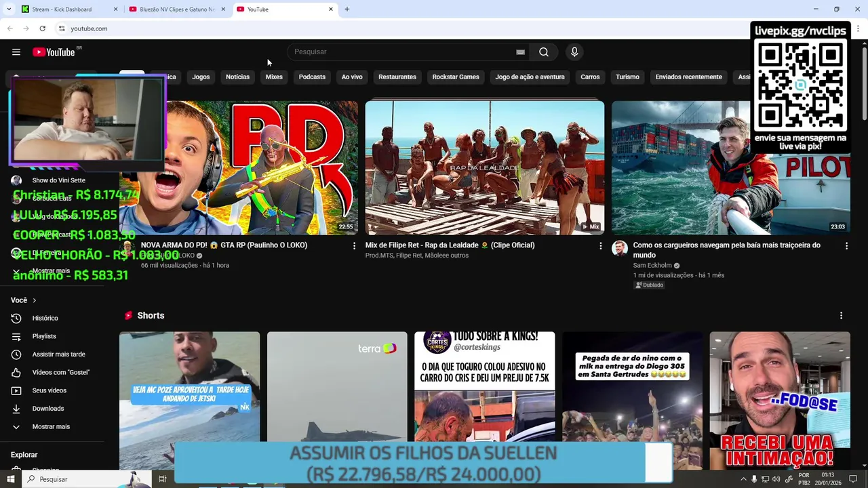
Task: Open the cargueiros ship video thumbnail
Action: click(730, 168)
